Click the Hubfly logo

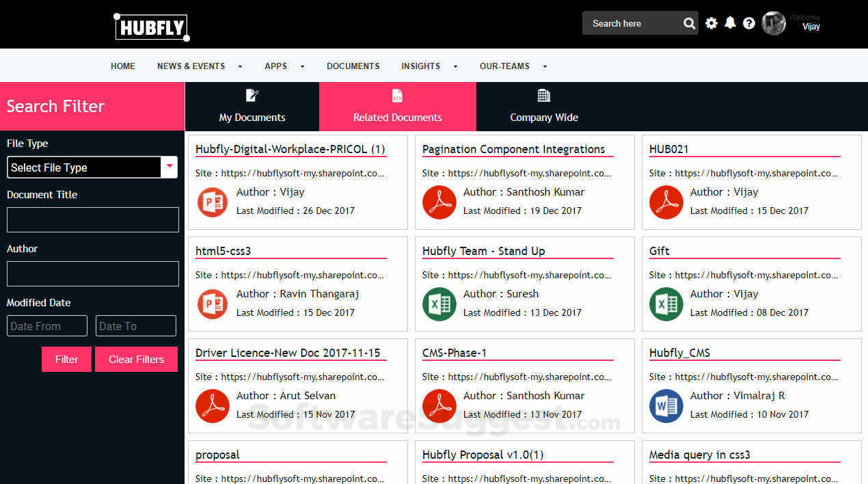151,27
